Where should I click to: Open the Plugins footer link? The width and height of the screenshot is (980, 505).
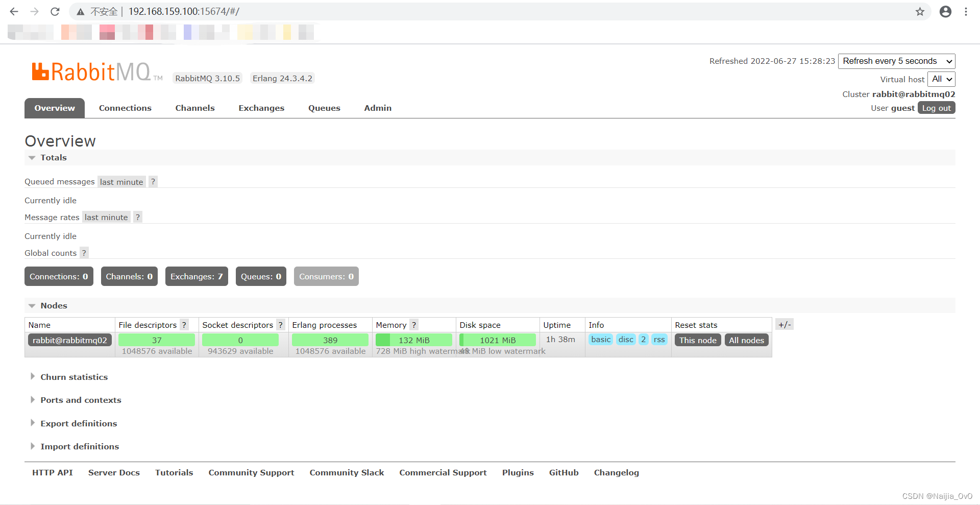[x=518, y=473]
